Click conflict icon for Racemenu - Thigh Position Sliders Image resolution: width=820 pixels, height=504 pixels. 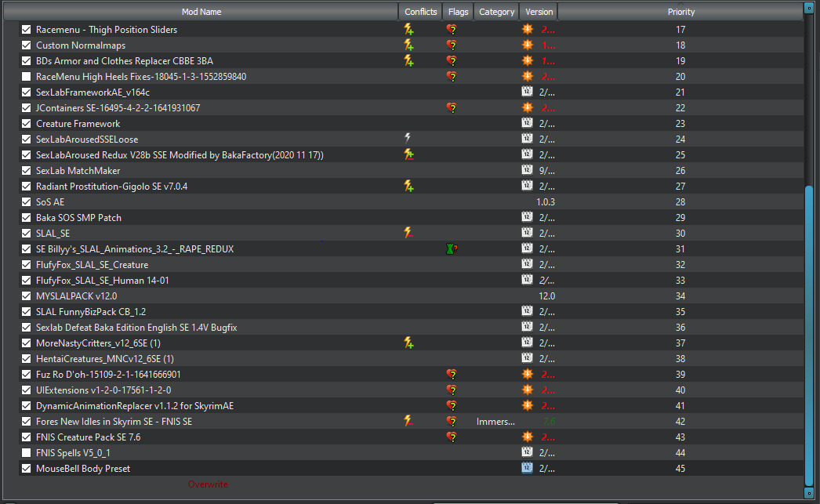(x=408, y=29)
